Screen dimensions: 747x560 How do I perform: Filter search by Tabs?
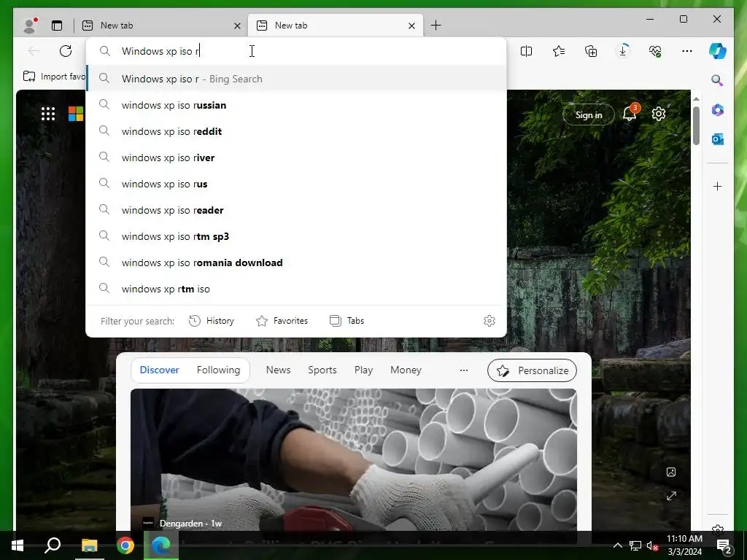[347, 321]
